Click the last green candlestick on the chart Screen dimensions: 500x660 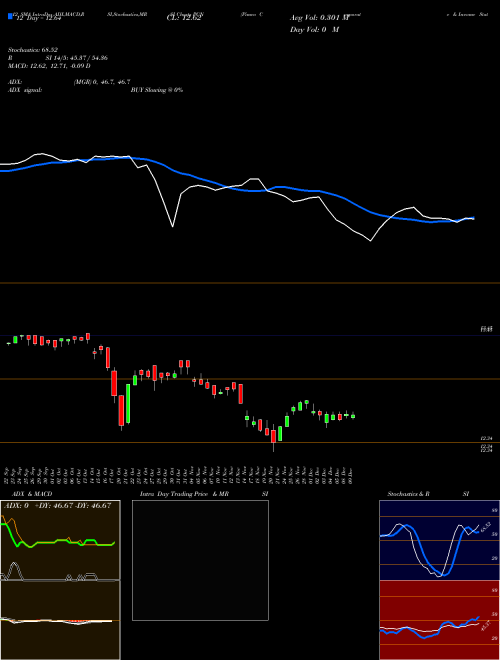[x=353, y=416]
